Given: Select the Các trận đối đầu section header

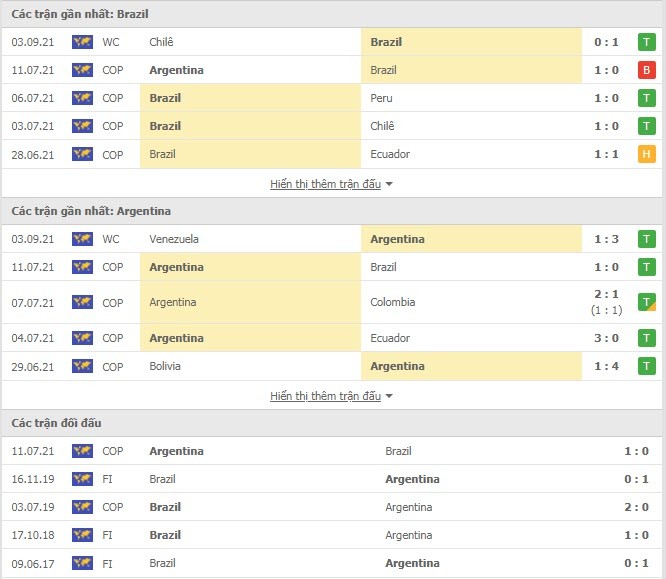Looking at the screenshot, I should [x=56, y=423].
